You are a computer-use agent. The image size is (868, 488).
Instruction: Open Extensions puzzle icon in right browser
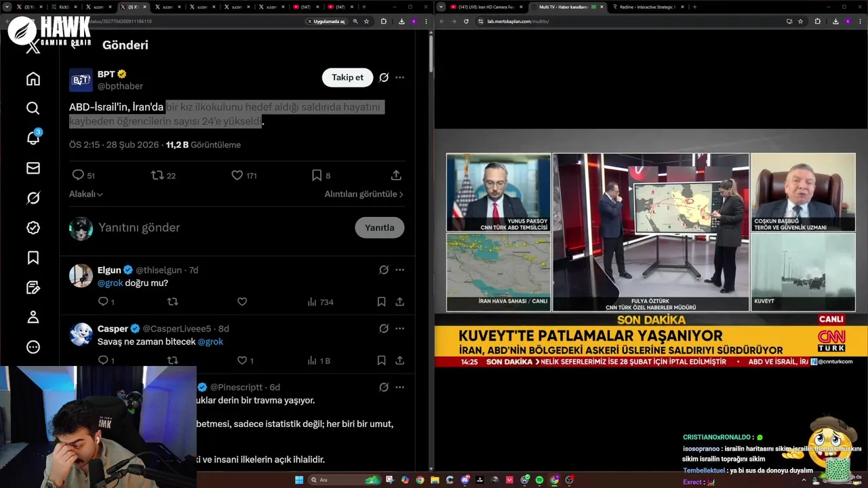pyautogui.click(x=817, y=21)
